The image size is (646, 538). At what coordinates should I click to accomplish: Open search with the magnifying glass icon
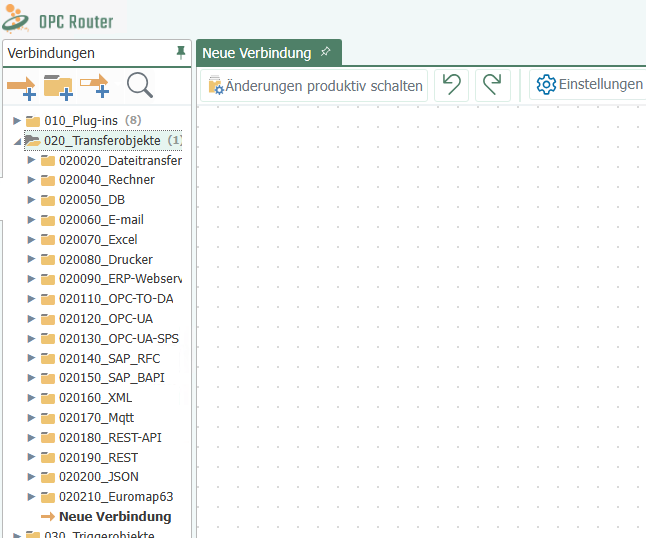(x=139, y=86)
